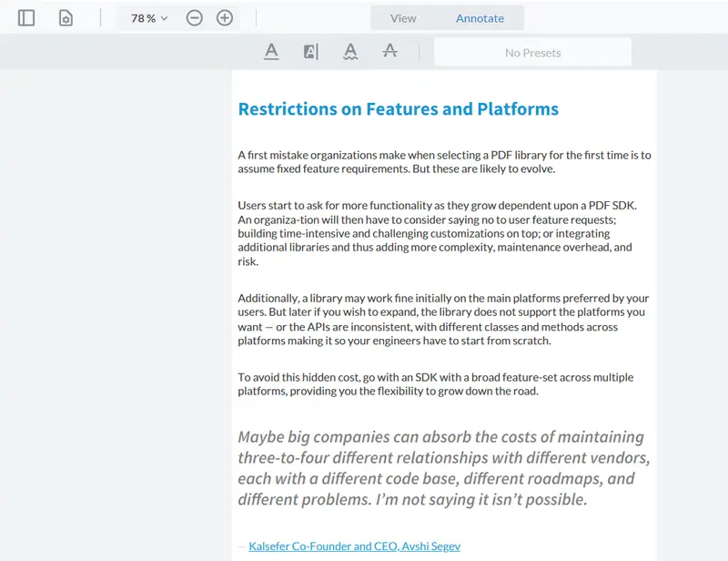Open the Kalsefer Co-Founder and CEO link

[x=354, y=546]
